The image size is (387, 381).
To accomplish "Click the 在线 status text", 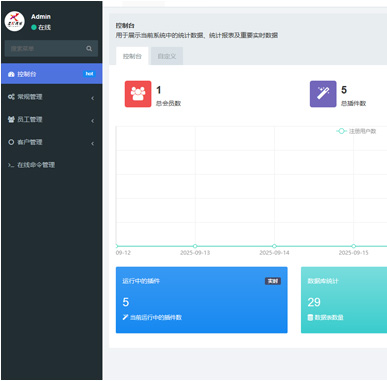I will tap(45, 27).
